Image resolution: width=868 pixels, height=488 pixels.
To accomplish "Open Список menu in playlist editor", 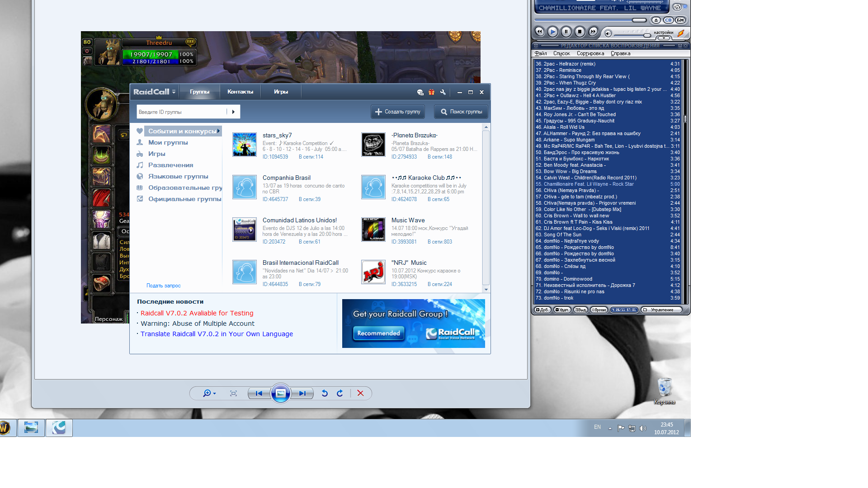I will tap(561, 53).
